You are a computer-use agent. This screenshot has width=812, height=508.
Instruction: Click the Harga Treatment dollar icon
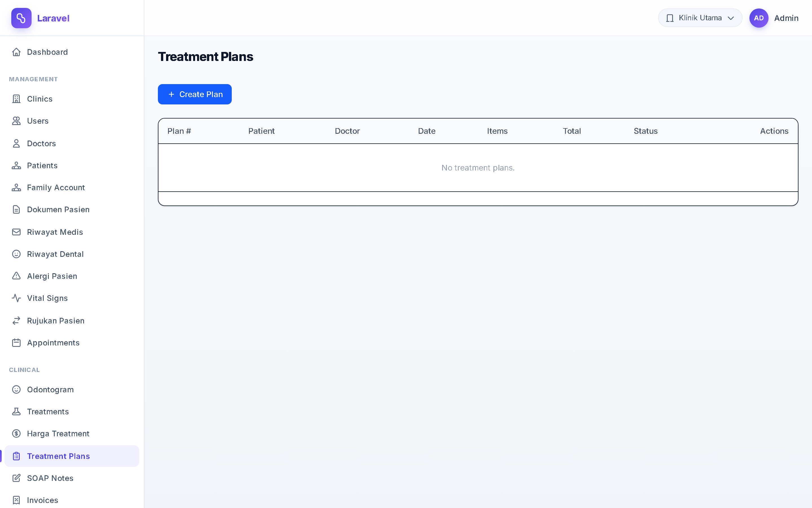point(16,434)
